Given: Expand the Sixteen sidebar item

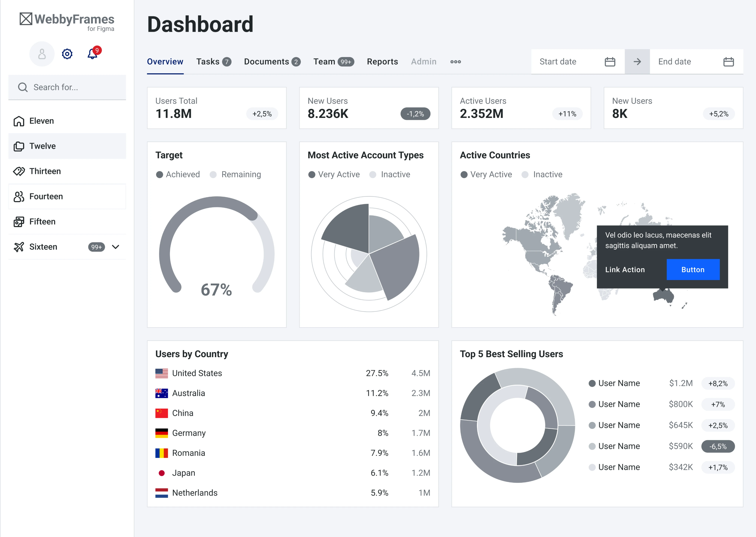Looking at the screenshot, I should (115, 247).
